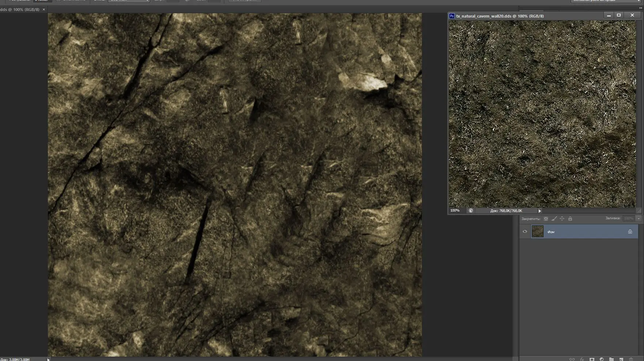Click the Закрепить: label in Layers panel

pos(530,219)
